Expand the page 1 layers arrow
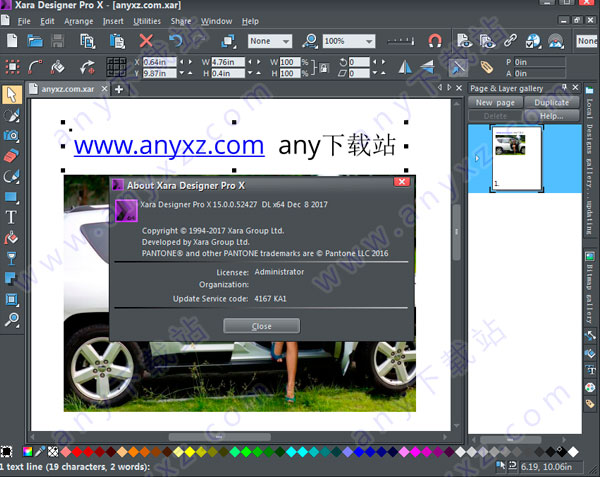The width and height of the screenshot is (600, 477). pos(477,158)
